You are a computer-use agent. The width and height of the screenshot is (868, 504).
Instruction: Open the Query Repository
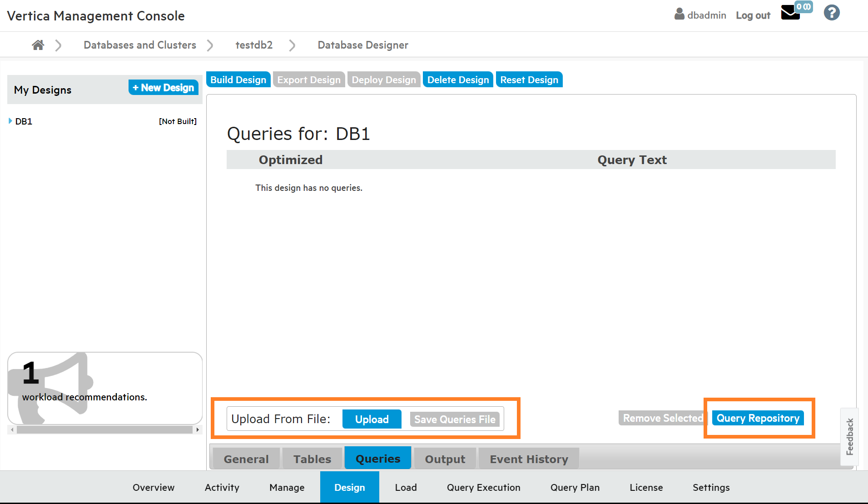pos(758,418)
